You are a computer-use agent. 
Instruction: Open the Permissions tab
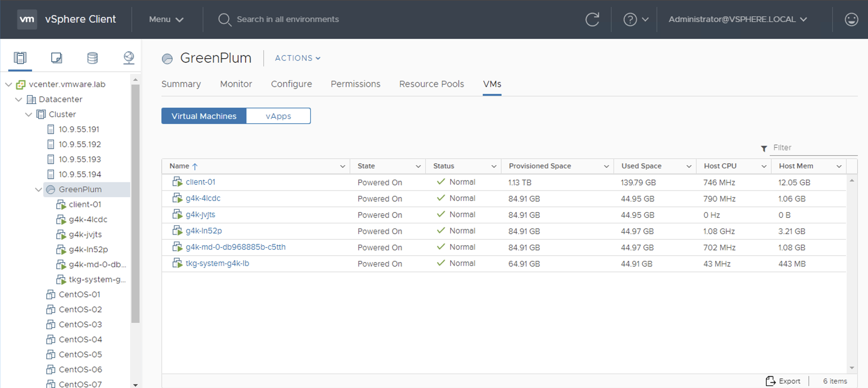pyautogui.click(x=356, y=84)
